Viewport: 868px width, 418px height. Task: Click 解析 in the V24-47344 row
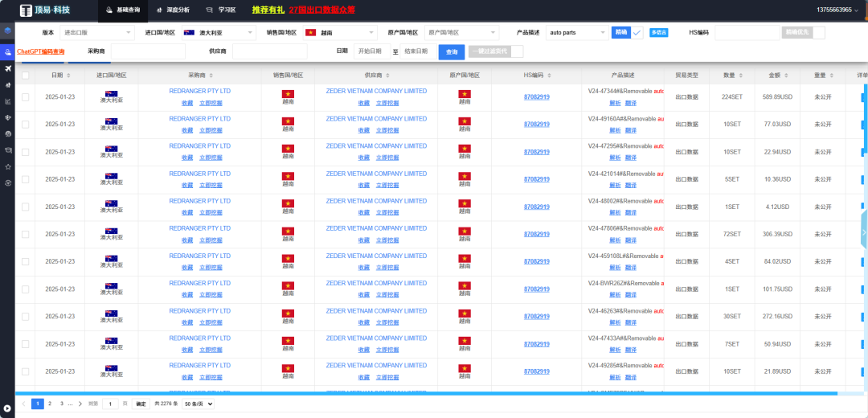point(615,103)
